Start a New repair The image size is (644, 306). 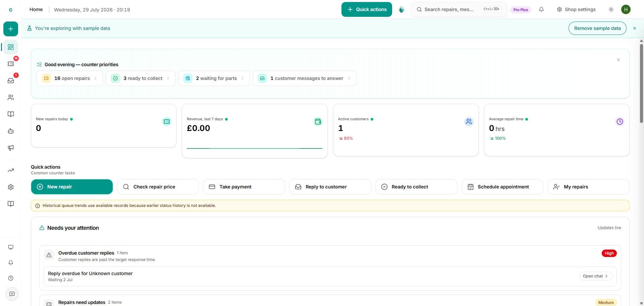click(72, 187)
